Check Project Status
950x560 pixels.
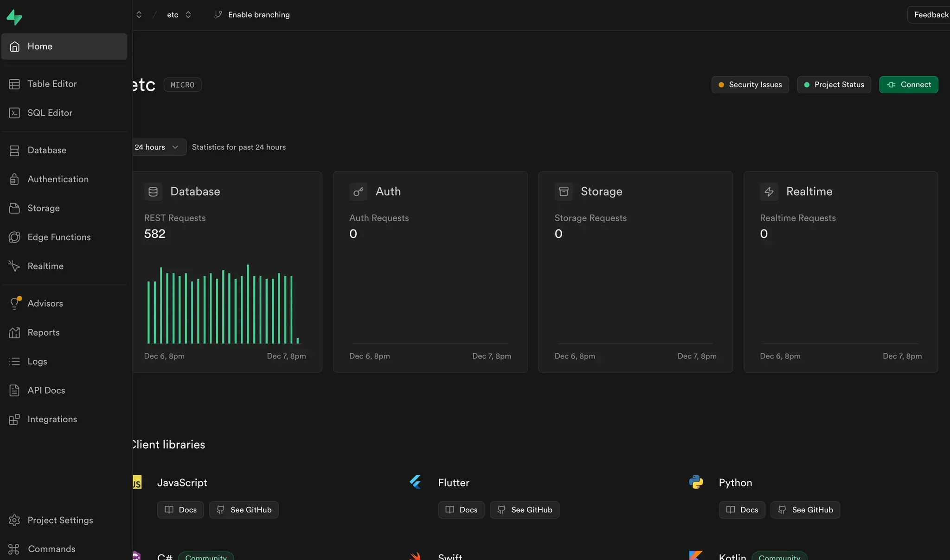click(834, 85)
